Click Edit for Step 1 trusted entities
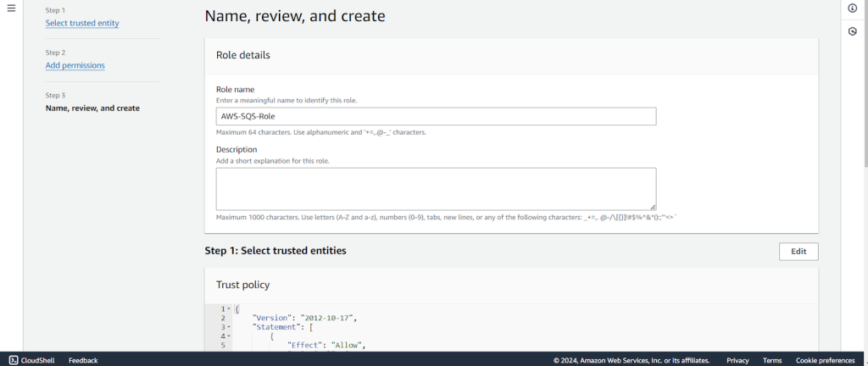The height and width of the screenshot is (366, 868). pyautogui.click(x=798, y=251)
